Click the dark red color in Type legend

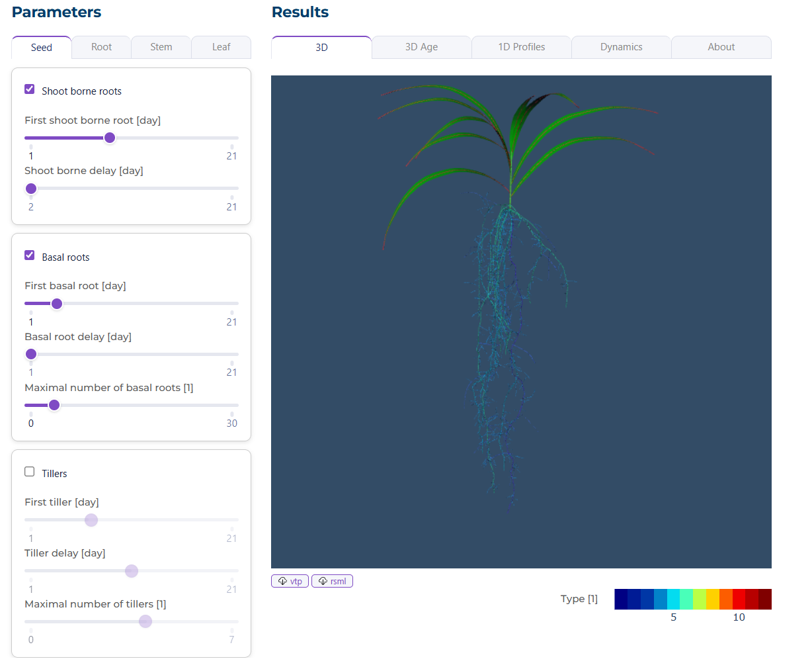pos(765,599)
